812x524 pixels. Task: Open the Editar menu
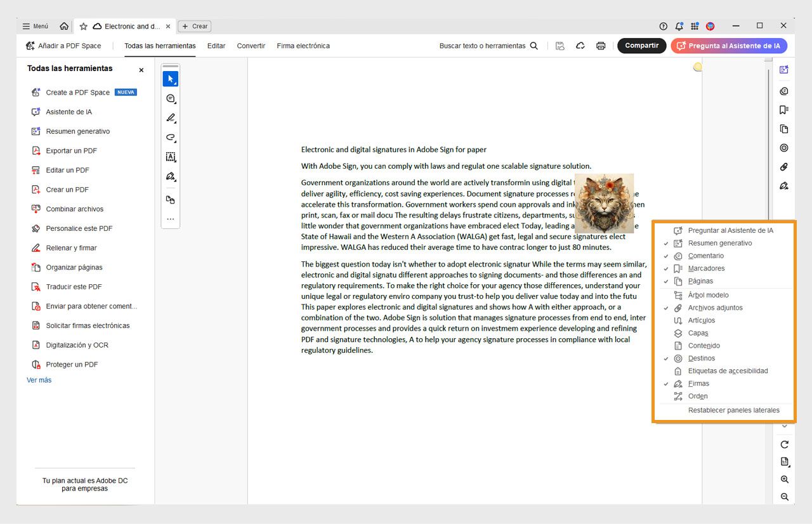[x=216, y=46]
